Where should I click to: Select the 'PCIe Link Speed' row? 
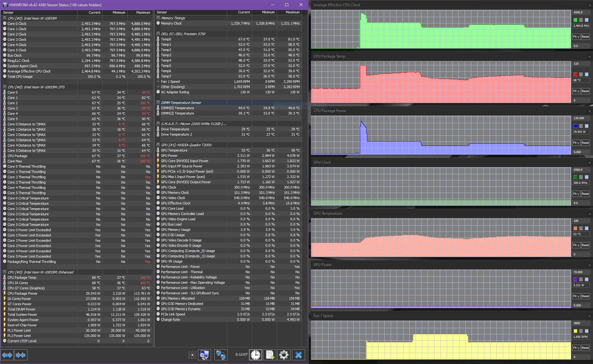(x=228, y=314)
